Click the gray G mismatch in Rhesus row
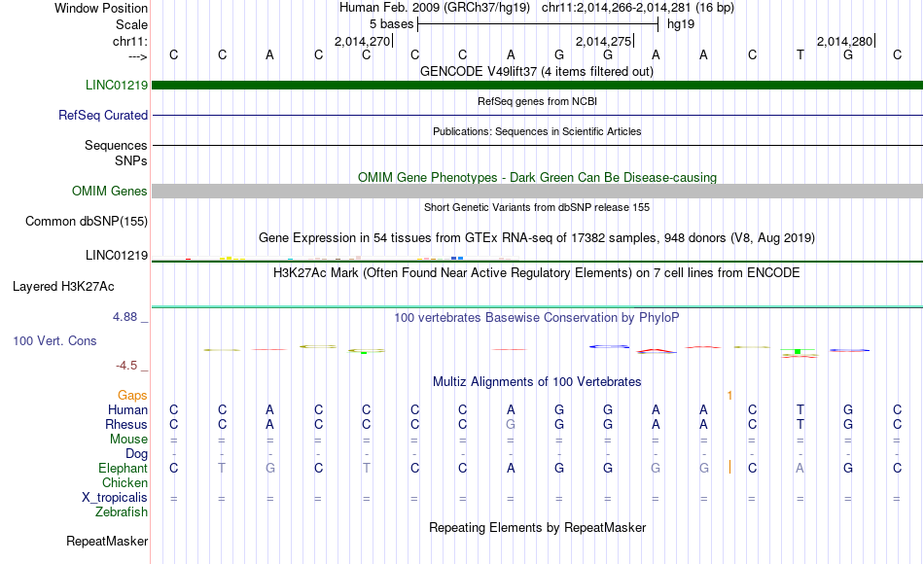924x564 pixels. 511,424
